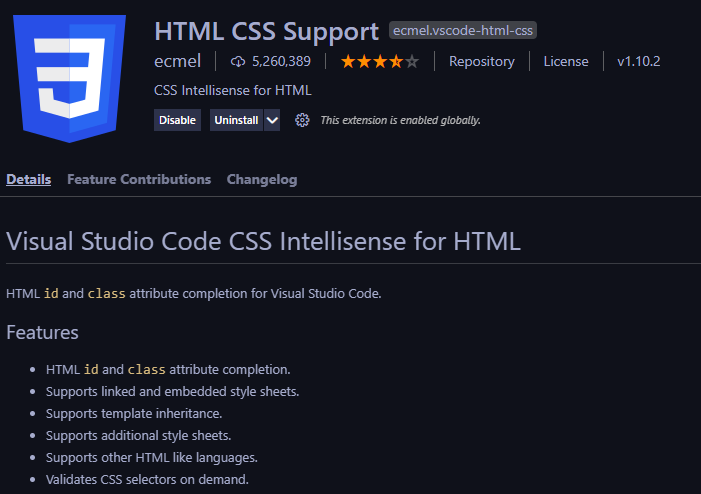Image resolution: width=701 pixels, height=494 pixels.
Task: Click 'Supports template inheritance' bullet
Action: pos(134,414)
